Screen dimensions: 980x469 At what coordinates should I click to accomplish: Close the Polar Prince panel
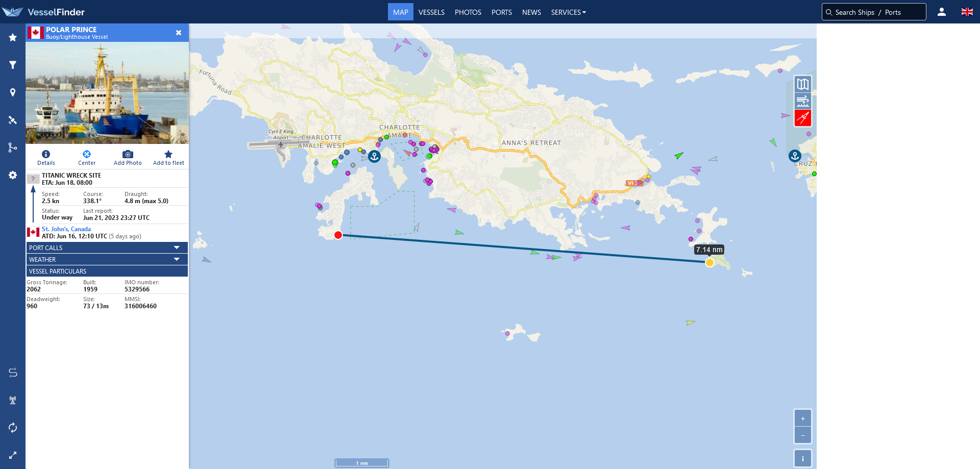coord(179,33)
